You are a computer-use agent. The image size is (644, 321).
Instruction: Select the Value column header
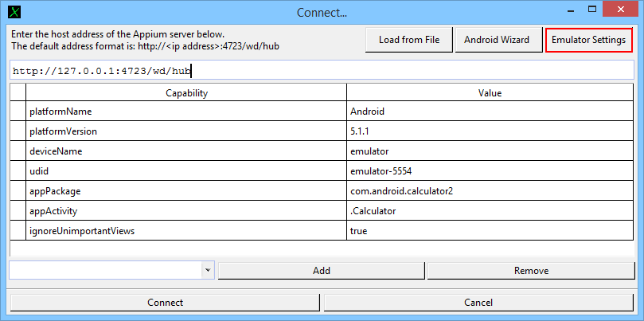pyautogui.click(x=490, y=93)
